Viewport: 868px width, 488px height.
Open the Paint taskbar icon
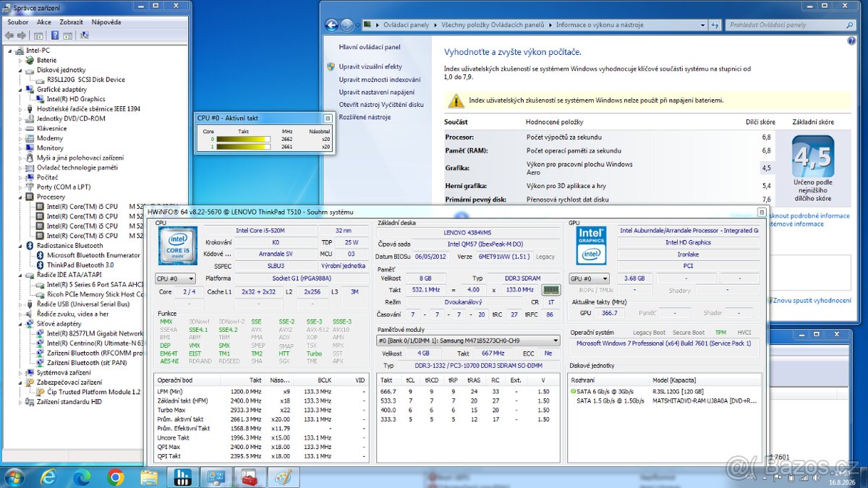coord(283,477)
